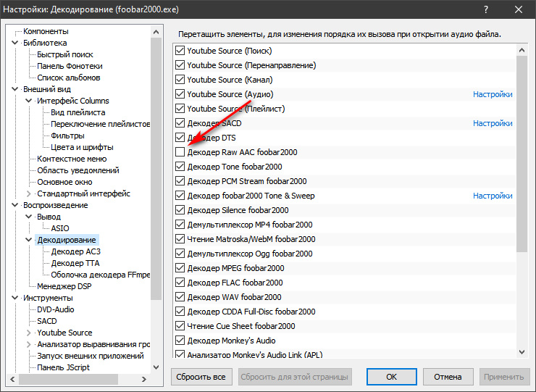Select Декодер MPEG foobar2000 row text
Image resolution: width=536 pixels, height=392 pixels.
coord(235,268)
